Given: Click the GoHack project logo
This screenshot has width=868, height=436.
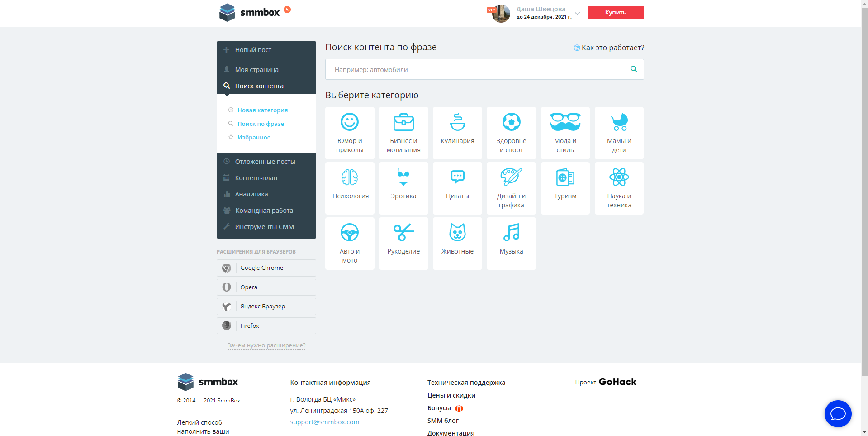Looking at the screenshot, I should [617, 382].
